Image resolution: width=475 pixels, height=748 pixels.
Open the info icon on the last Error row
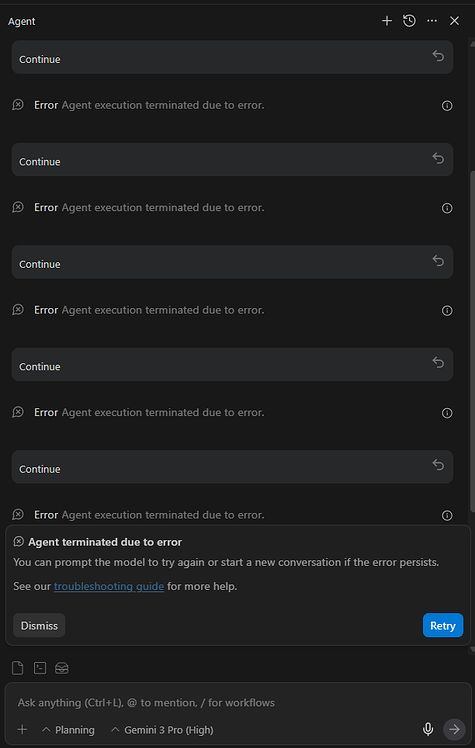(x=447, y=515)
